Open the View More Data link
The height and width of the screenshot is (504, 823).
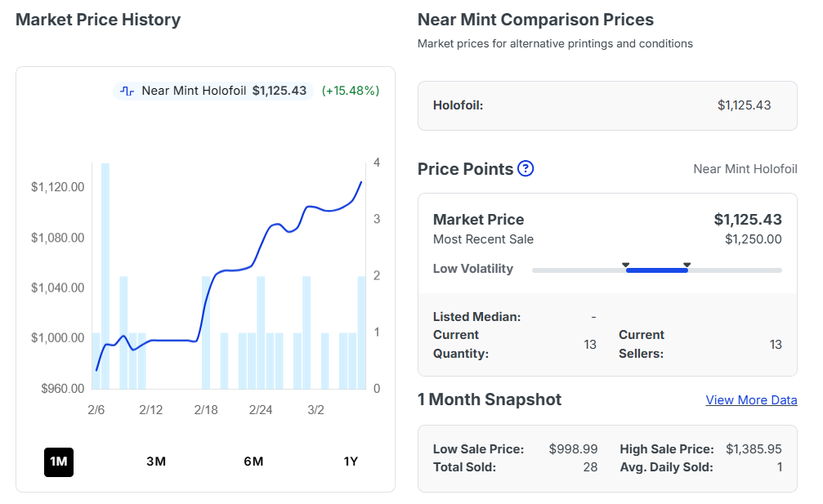pyautogui.click(x=751, y=400)
